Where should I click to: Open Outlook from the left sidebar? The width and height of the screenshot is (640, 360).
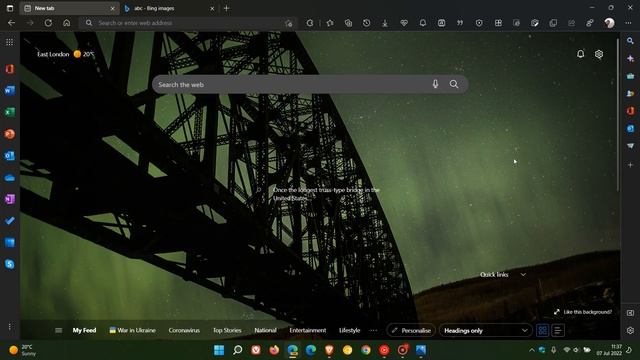click(x=9, y=156)
